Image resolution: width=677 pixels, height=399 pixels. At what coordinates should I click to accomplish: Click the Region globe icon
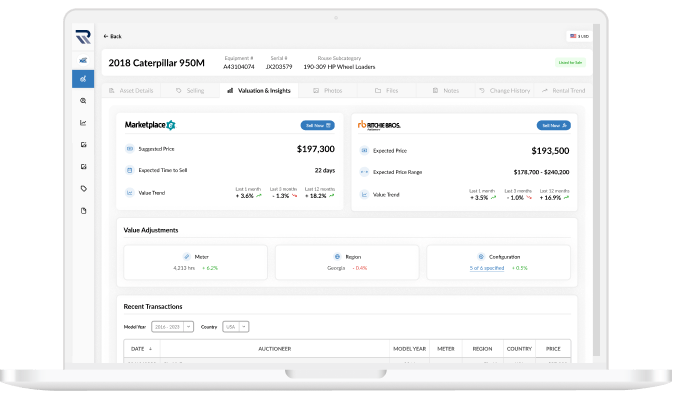337,256
